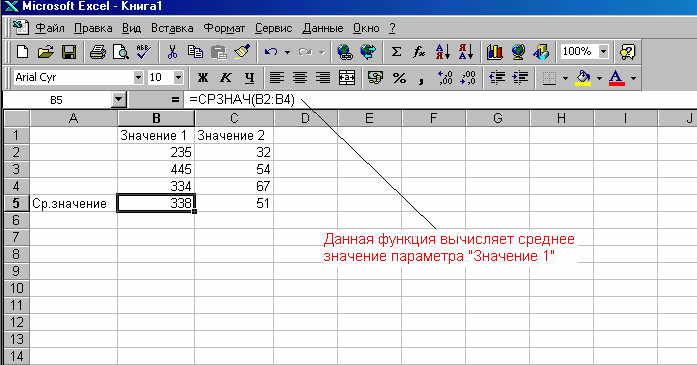
Task: Open Map globe icon
Action: tap(517, 52)
